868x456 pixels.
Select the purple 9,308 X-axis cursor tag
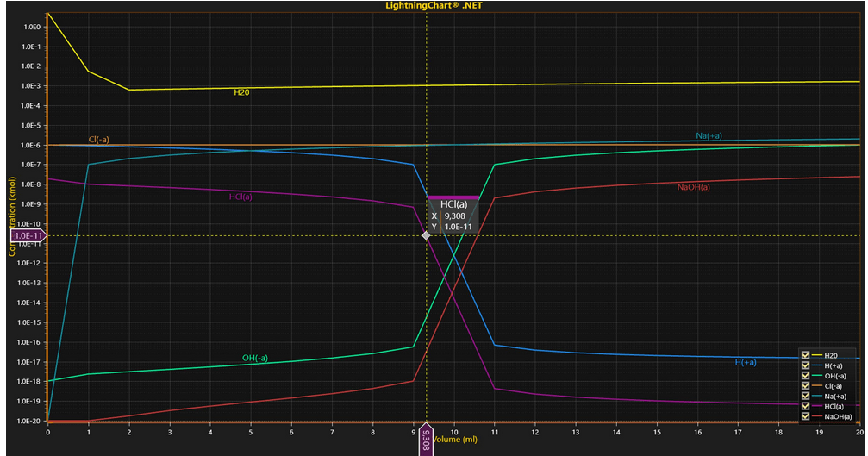click(426, 440)
